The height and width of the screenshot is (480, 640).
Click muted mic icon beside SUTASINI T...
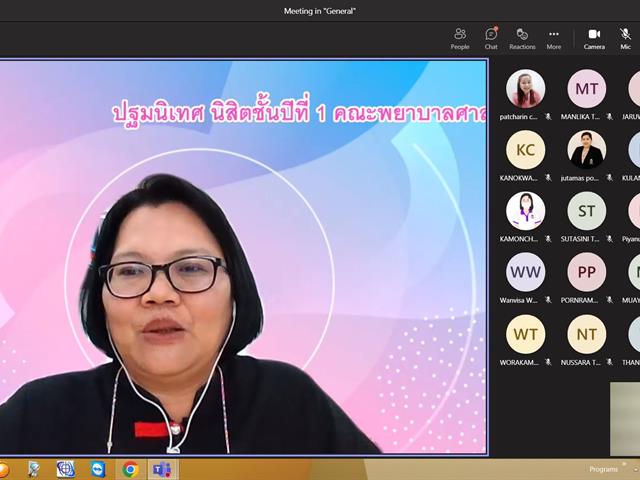tap(609, 239)
